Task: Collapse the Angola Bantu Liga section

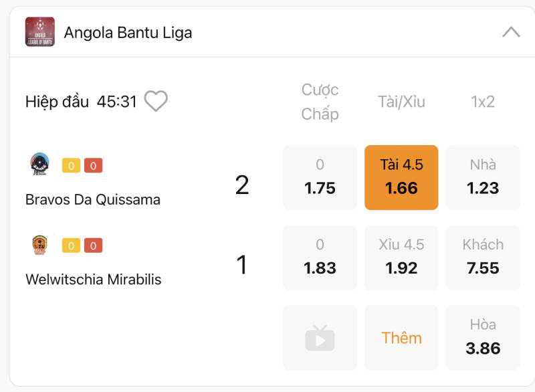Action: point(511,32)
